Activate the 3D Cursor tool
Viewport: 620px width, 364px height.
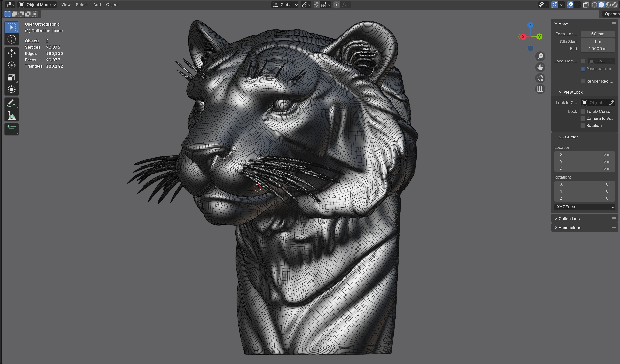tap(11, 39)
